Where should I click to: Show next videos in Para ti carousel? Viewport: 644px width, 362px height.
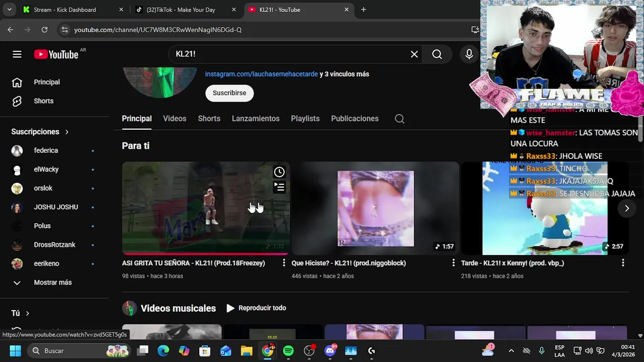click(627, 208)
